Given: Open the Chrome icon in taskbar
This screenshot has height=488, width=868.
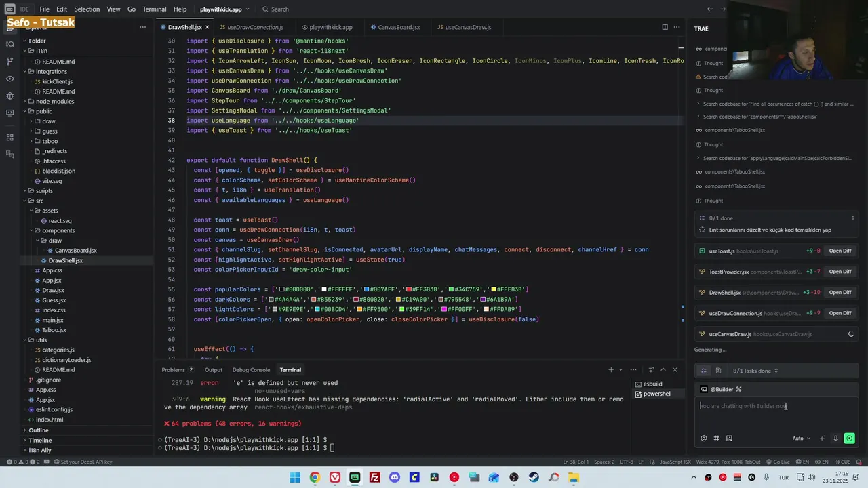Looking at the screenshot, I should point(315,477).
